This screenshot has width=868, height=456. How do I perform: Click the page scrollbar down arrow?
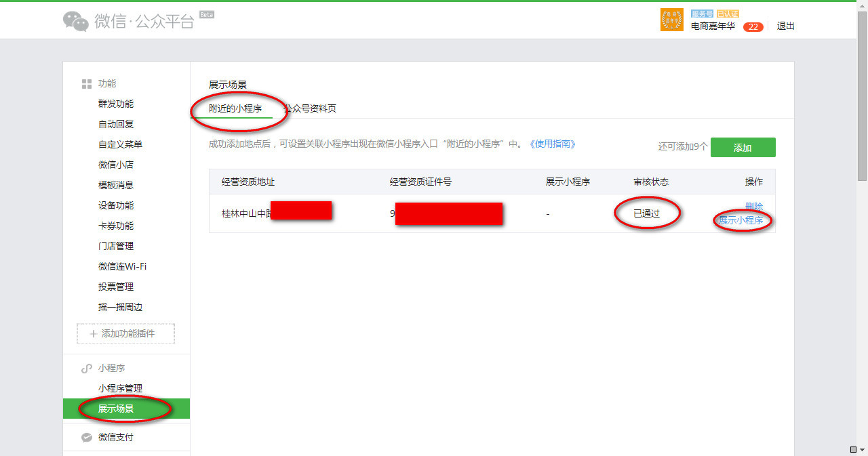863,450
